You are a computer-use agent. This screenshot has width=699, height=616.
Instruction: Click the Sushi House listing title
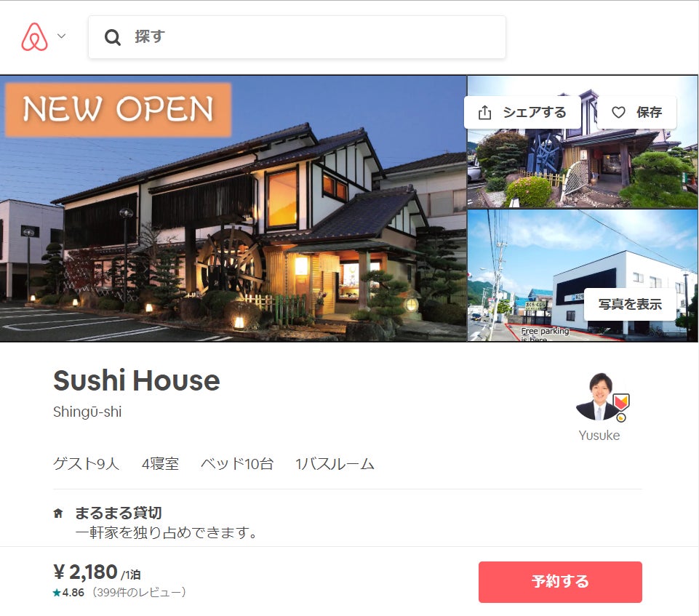tap(137, 380)
